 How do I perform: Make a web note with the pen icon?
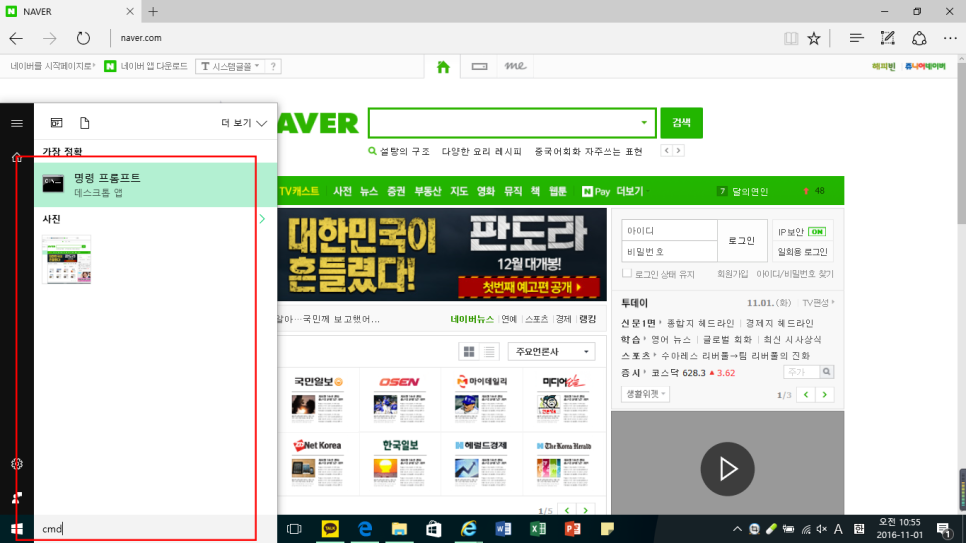887,38
